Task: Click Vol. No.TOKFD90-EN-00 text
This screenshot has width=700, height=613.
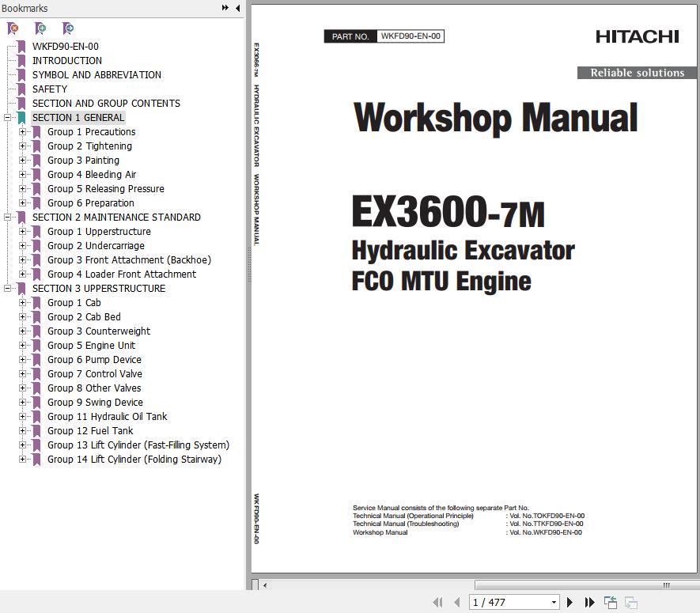Action: pyautogui.click(x=547, y=516)
